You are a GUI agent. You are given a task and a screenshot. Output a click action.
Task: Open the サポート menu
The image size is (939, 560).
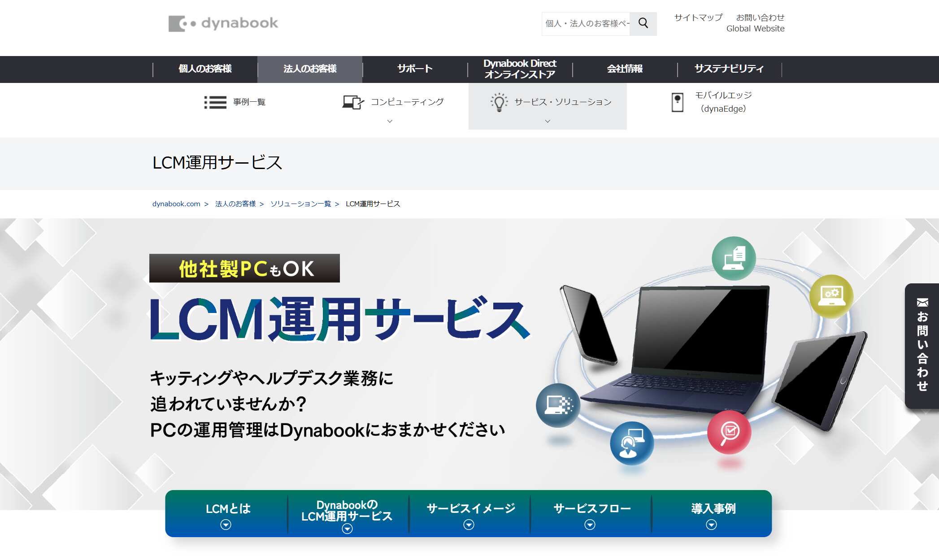[x=415, y=69]
